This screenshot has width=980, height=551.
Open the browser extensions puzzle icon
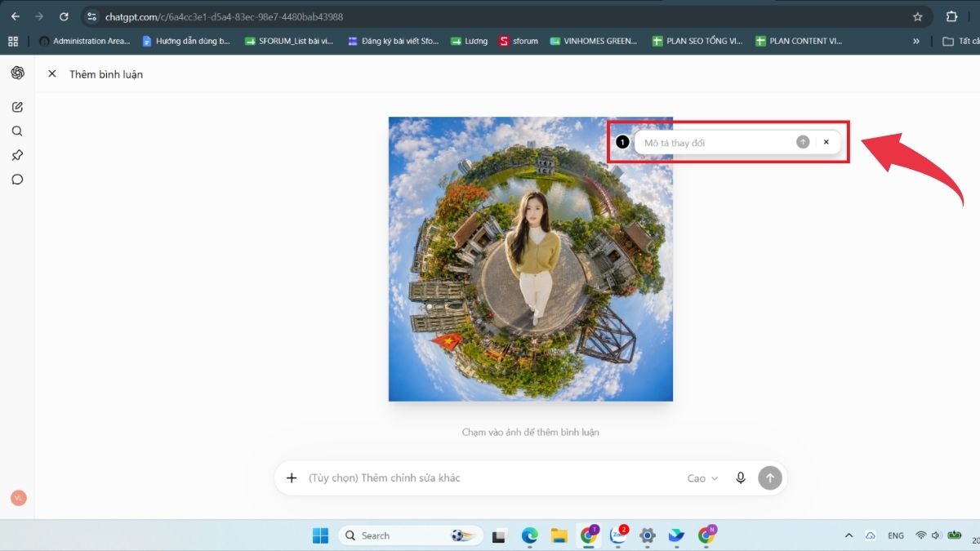click(951, 16)
